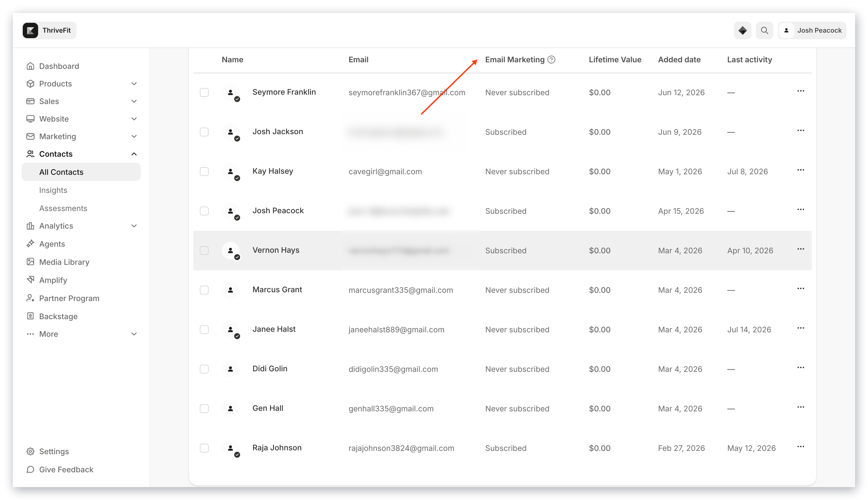868x500 pixels.
Task: Select Marcus Grant's checkbox
Action: point(204,290)
